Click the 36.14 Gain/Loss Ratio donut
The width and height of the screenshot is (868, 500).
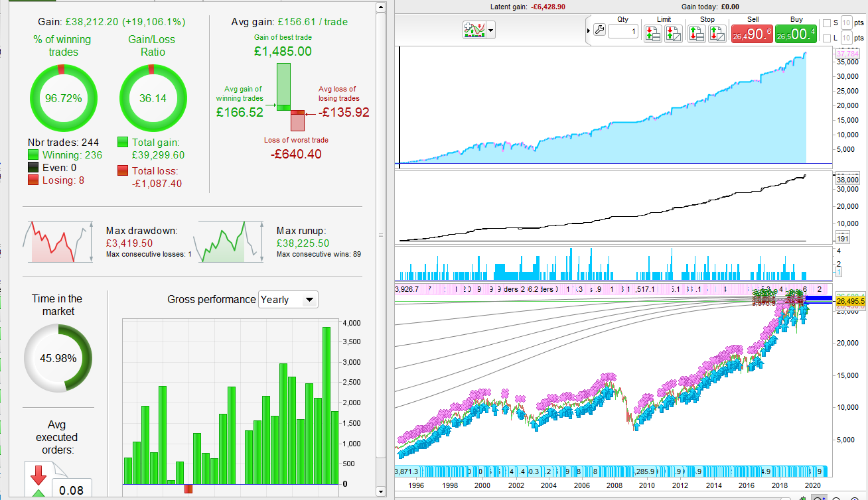tap(152, 98)
